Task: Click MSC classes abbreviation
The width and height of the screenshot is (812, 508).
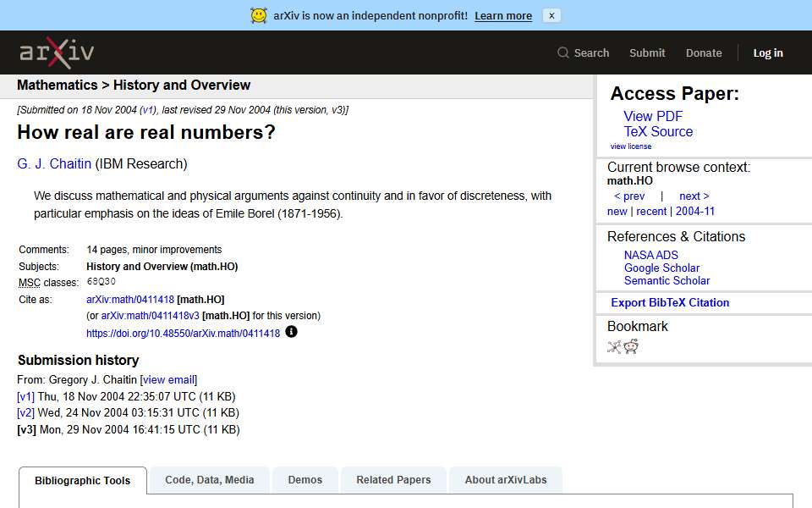Action: [x=30, y=283]
